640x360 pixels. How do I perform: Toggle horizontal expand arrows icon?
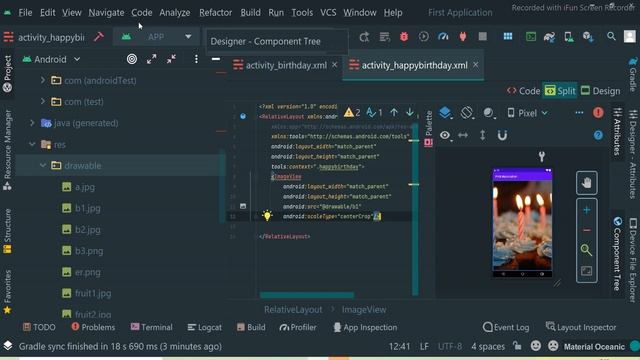(463, 135)
